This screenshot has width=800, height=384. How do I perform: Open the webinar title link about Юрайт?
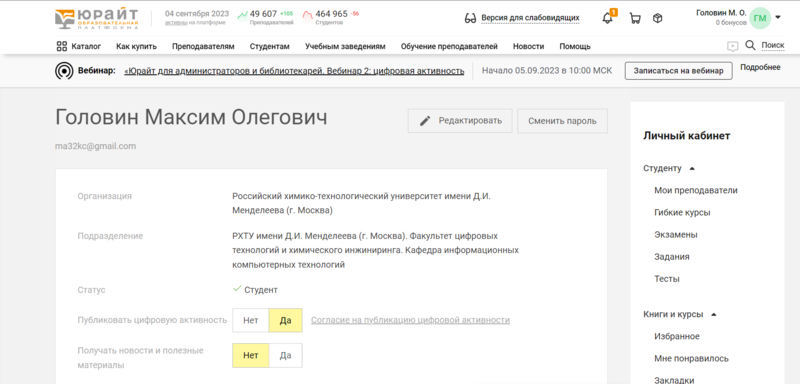(294, 71)
